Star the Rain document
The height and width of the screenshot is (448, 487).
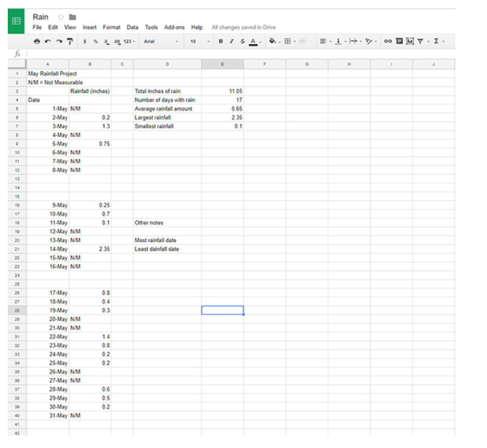tap(61, 17)
